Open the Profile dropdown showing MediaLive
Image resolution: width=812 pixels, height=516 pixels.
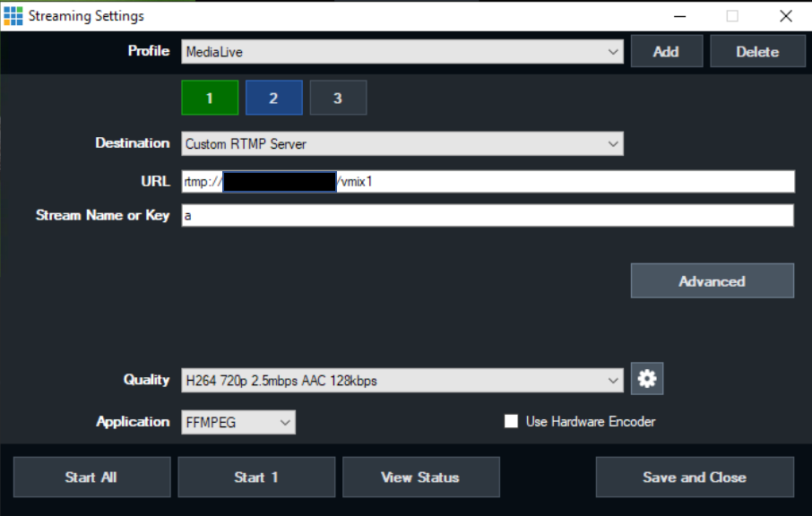point(402,51)
